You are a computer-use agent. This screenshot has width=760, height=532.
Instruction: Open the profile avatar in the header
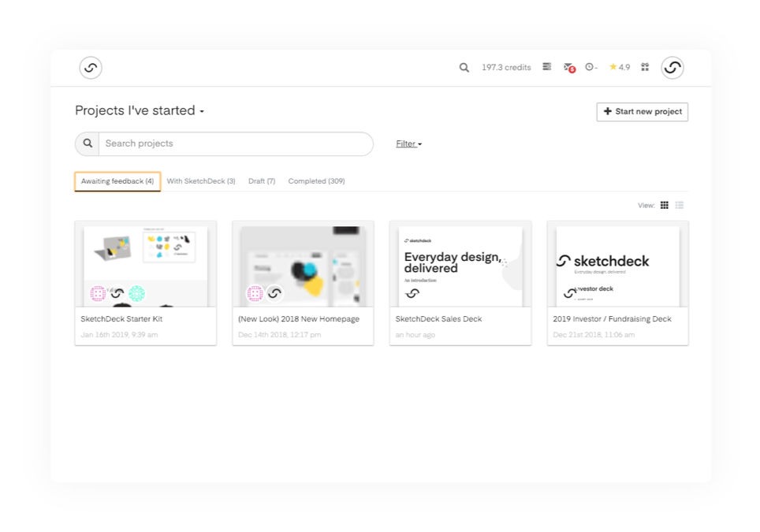point(672,68)
